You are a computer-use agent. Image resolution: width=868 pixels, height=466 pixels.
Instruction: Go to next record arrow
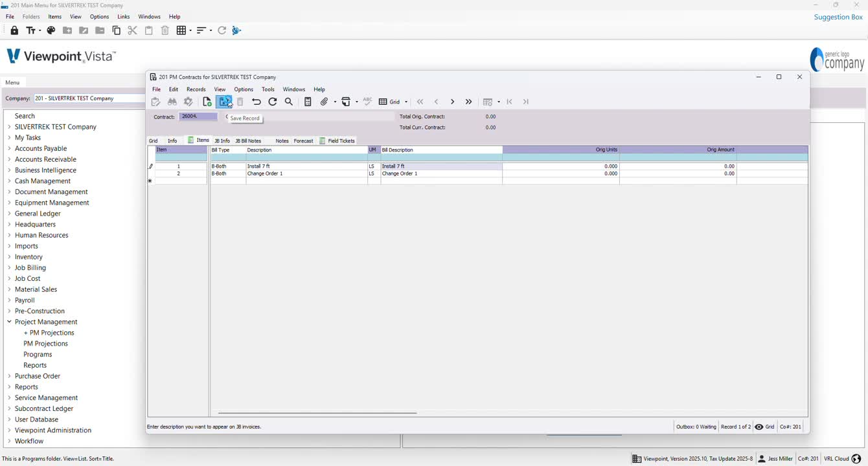click(452, 102)
